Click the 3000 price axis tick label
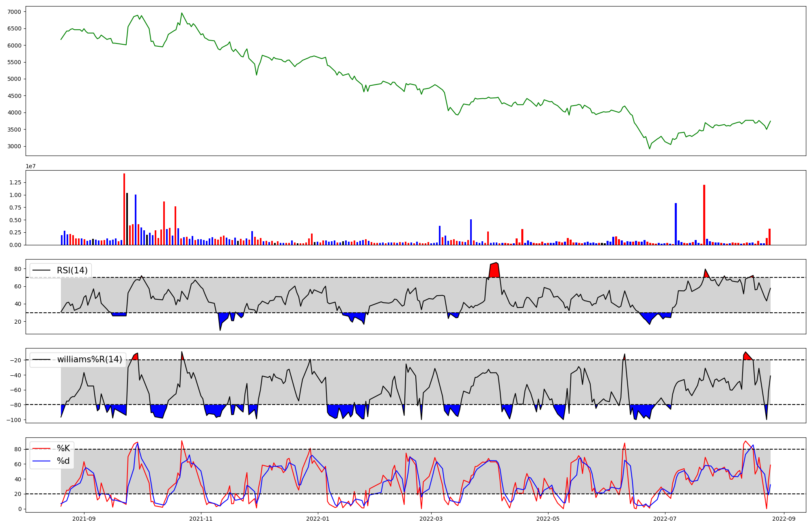The width and height of the screenshot is (812, 528). [x=14, y=147]
